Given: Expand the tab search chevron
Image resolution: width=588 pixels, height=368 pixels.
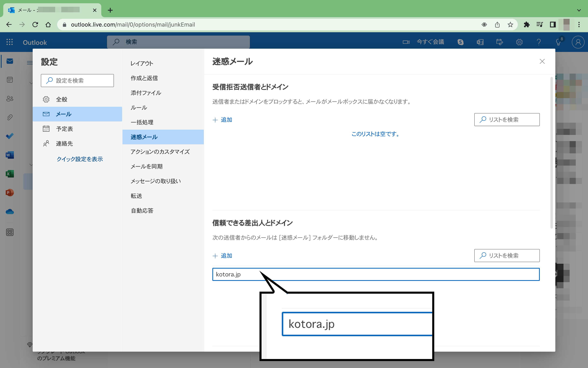Looking at the screenshot, I should click(579, 10).
